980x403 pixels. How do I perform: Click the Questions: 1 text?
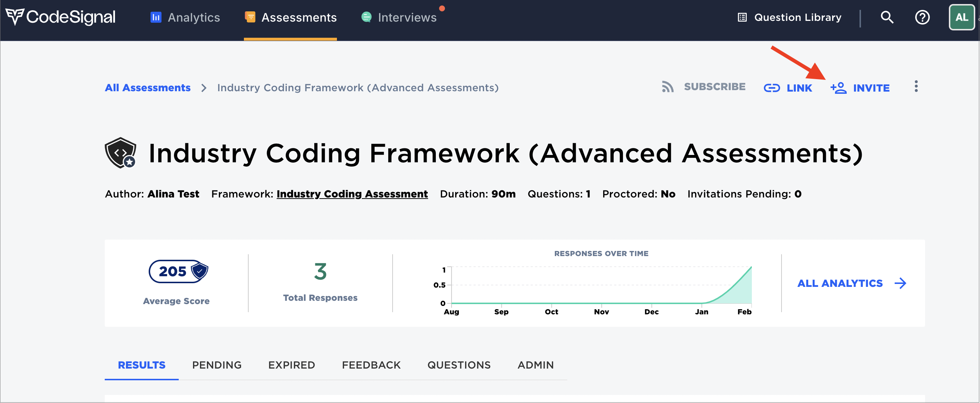(x=559, y=194)
